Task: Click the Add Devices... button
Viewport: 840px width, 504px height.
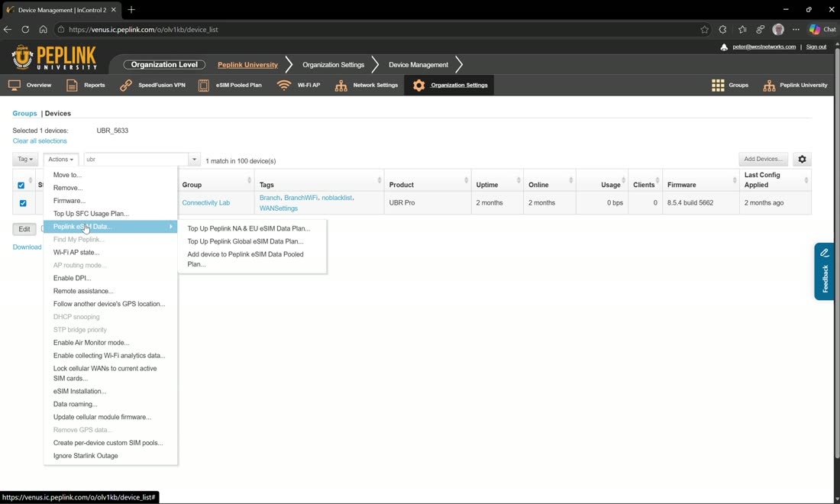Action: point(763,159)
